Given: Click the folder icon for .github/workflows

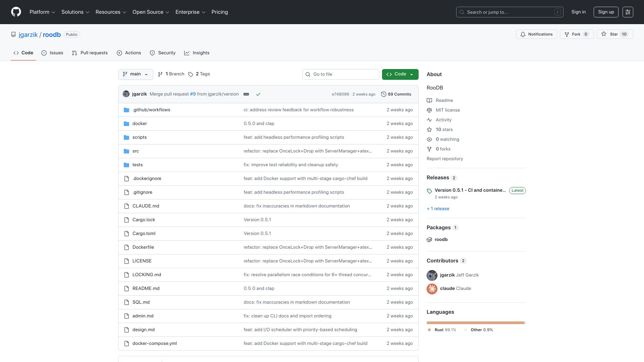Looking at the screenshot, I should (126, 110).
